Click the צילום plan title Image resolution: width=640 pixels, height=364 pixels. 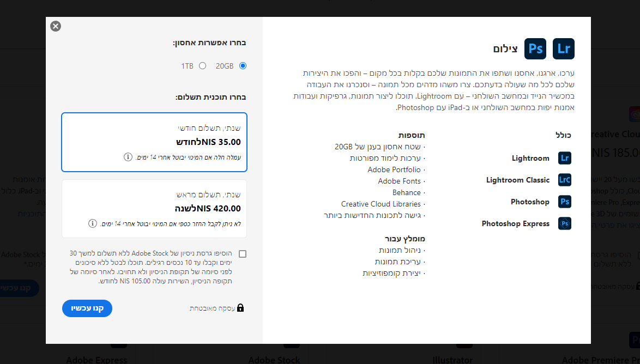tap(505, 49)
